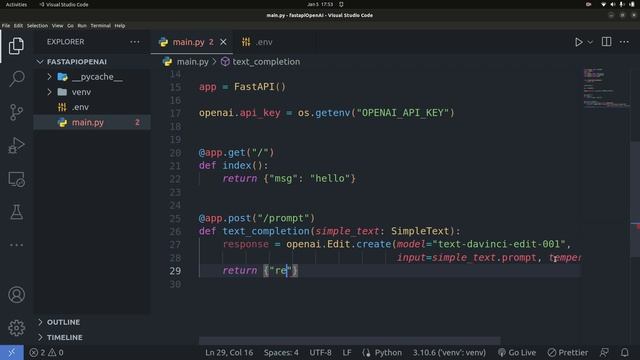This screenshot has height=360, width=640.
Task: Click the minimap code overview
Action: pyautogui.click(x=606, y=88)
